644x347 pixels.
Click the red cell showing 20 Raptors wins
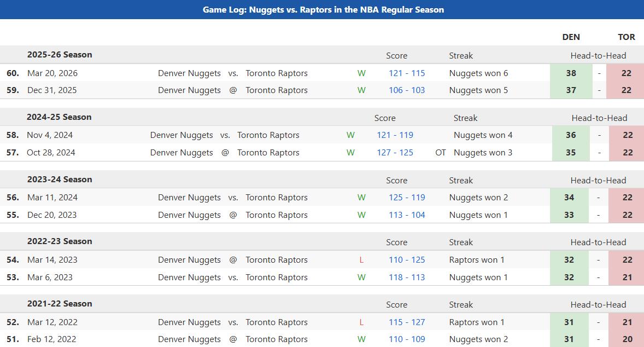coord(627,339)
